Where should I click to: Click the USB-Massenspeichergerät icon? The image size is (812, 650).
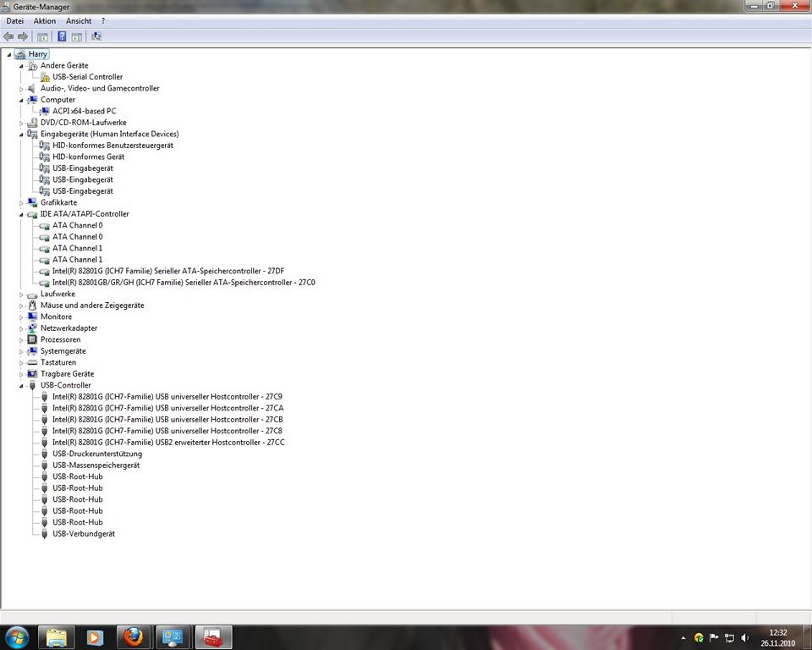(45, 465)
